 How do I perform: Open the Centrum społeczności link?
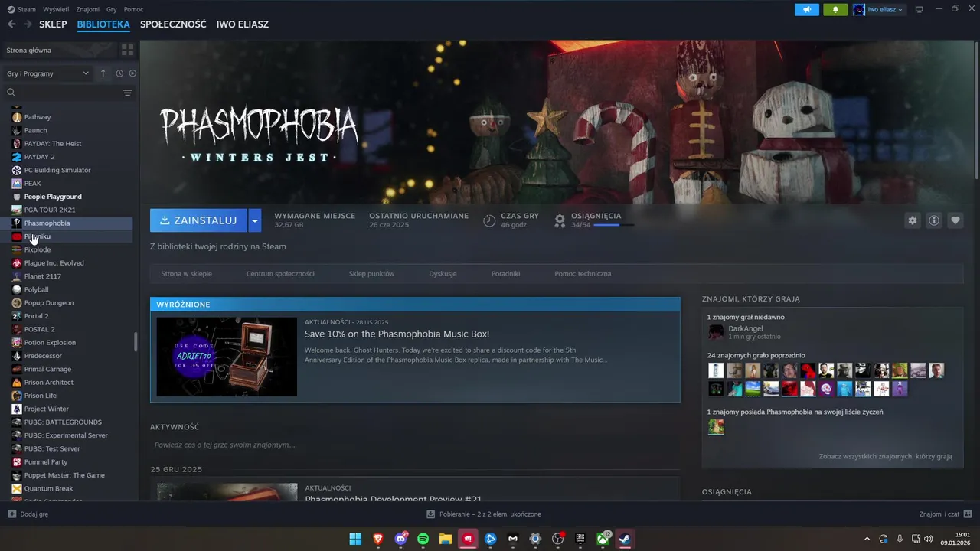[280, 273]
